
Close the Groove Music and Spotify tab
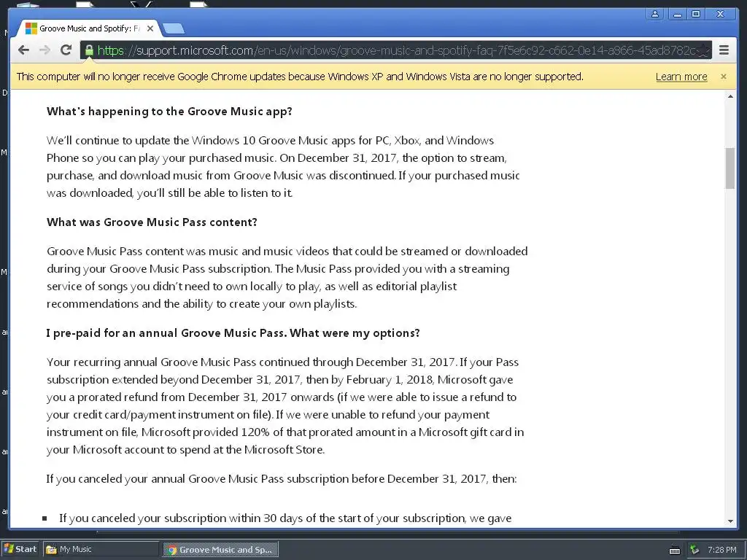pyautogui.click(x=150, y=28)
